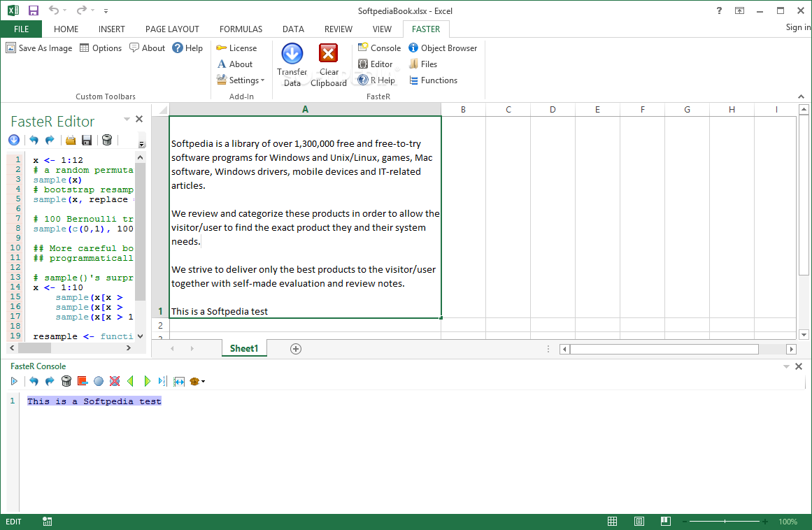Click the Clear Clipboard red X button
The image size is (812, 530).
pyautogui.click(x=328, y=65)
